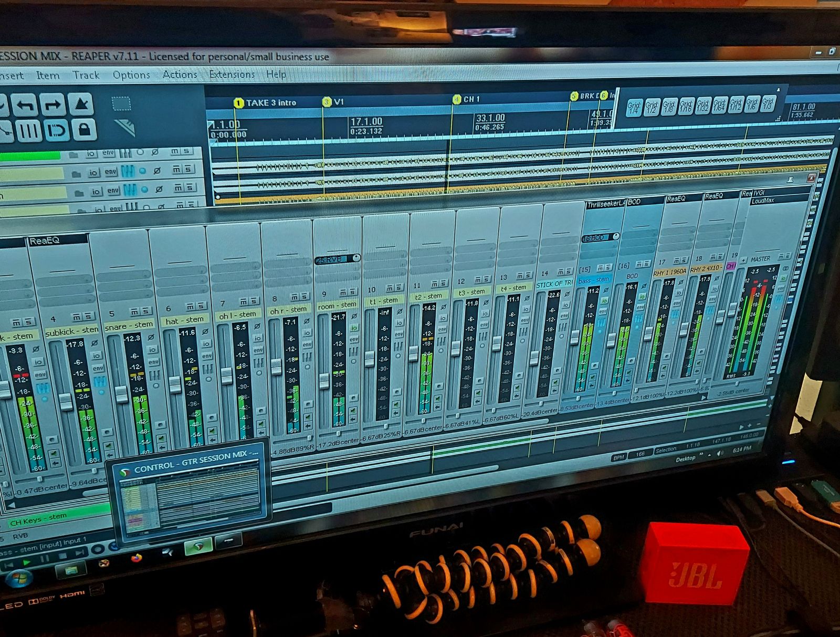Image resolution: width=840 pixels, height=637 pixels.
Task: Click the room - stem volume fader
Action: pos(324,380)
